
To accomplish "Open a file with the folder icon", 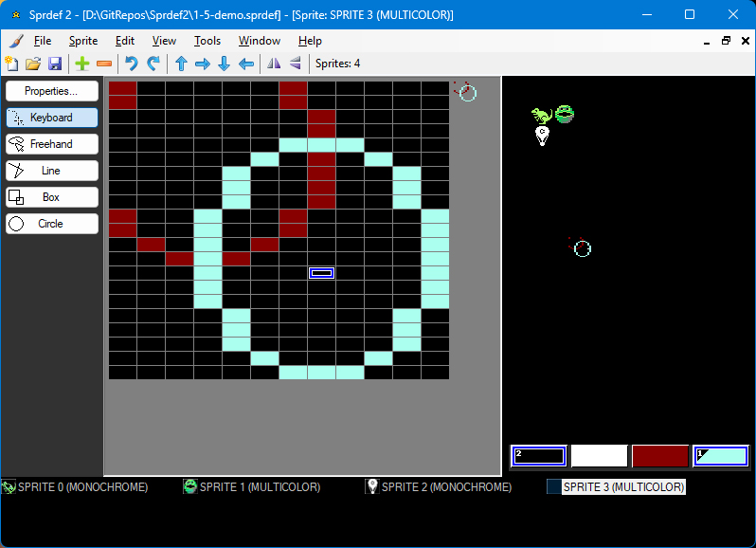I will coord(33,64).
